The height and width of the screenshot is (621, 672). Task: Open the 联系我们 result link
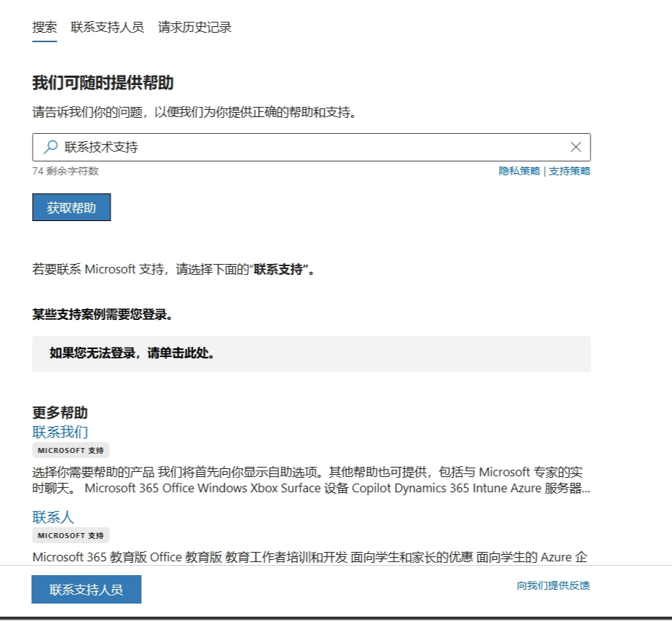point(60,432)
